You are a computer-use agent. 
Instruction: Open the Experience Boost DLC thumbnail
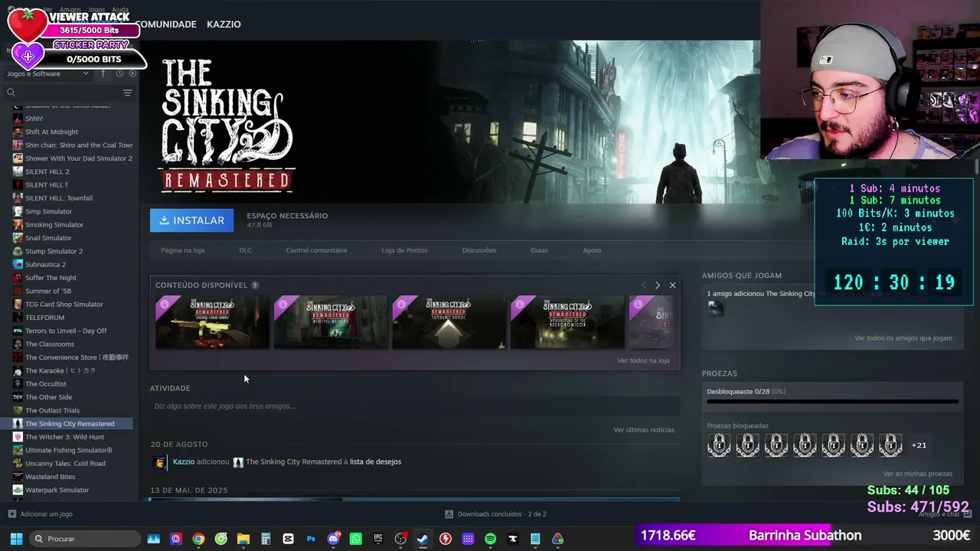(449, 322)
